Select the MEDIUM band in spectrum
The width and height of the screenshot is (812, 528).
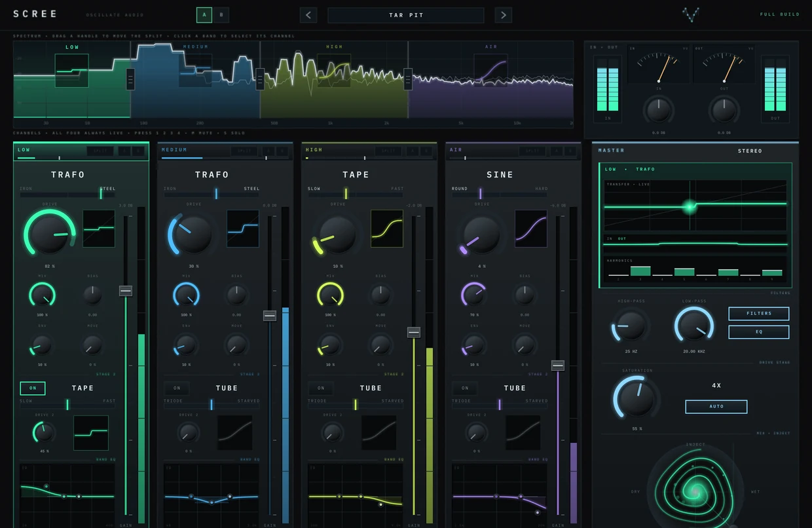coord(196,47)
